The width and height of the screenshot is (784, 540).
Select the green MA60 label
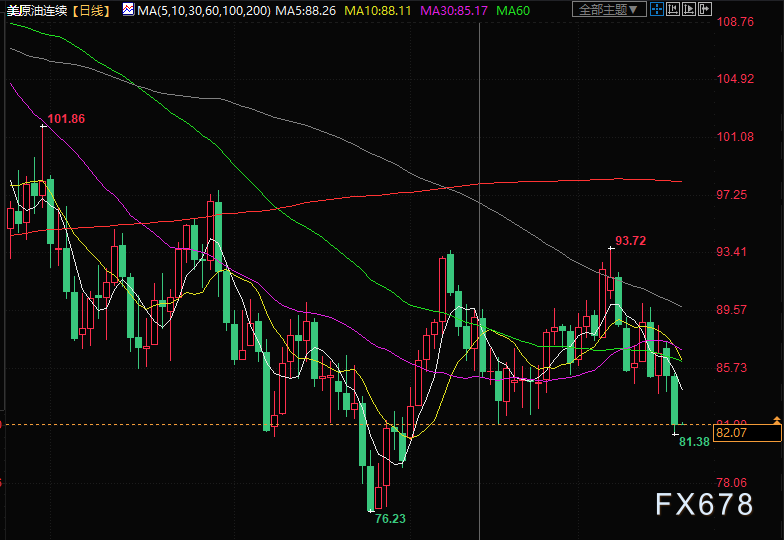pyautogui.click(x=512, y=10)
